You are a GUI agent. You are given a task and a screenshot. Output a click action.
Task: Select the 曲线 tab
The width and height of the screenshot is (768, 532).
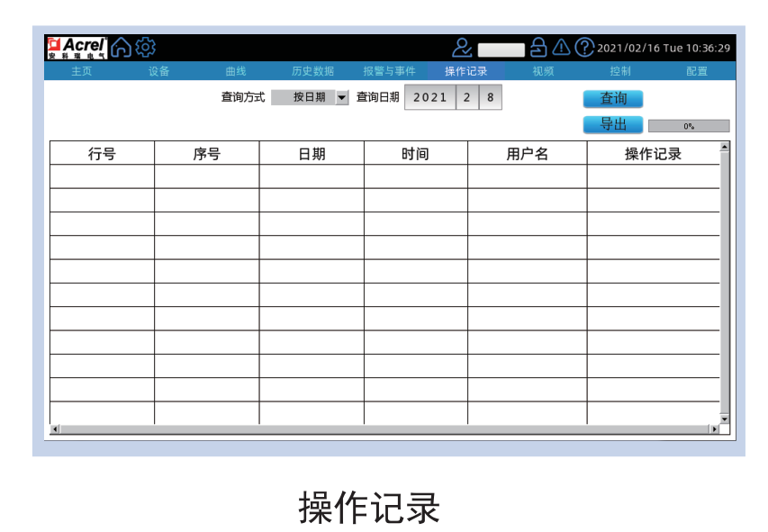(x=236, y=71)
